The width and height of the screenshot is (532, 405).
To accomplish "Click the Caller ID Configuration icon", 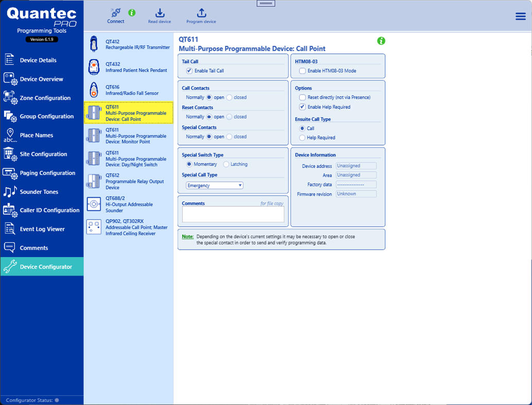I will coord(10,210).
